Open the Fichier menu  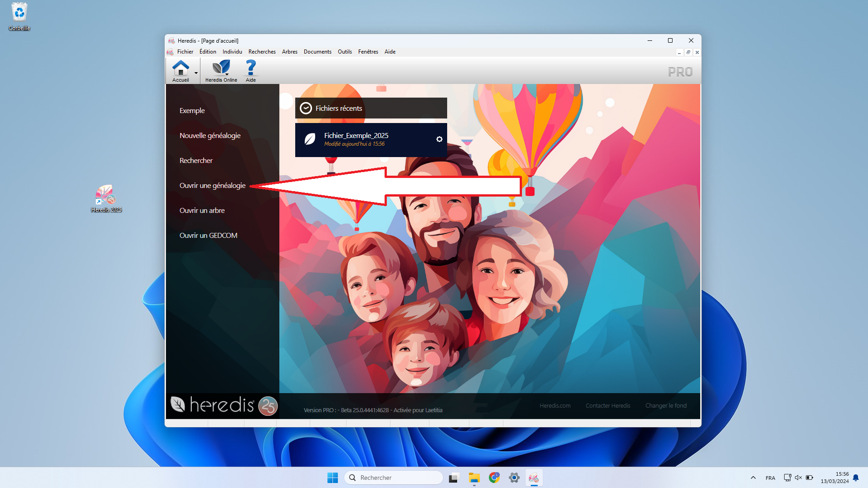tap(185, 52)
